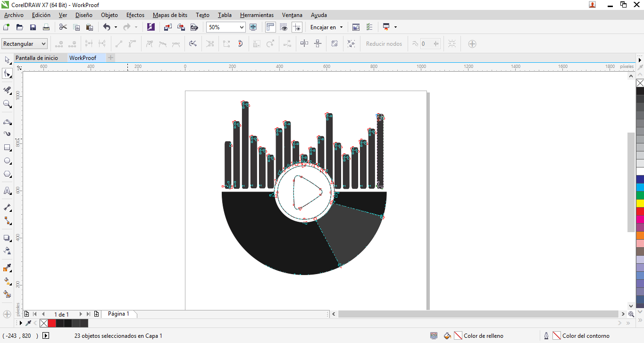Viewport: 644px width, 343px height.
Task: Pick red swatch in document palette
Action: (x=52, y=323)
